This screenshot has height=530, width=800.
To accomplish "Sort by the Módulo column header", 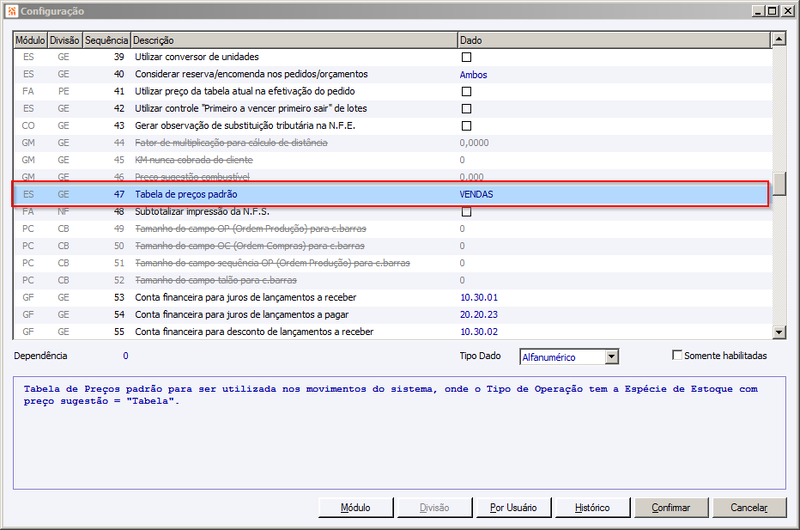I will coord(30,40).
